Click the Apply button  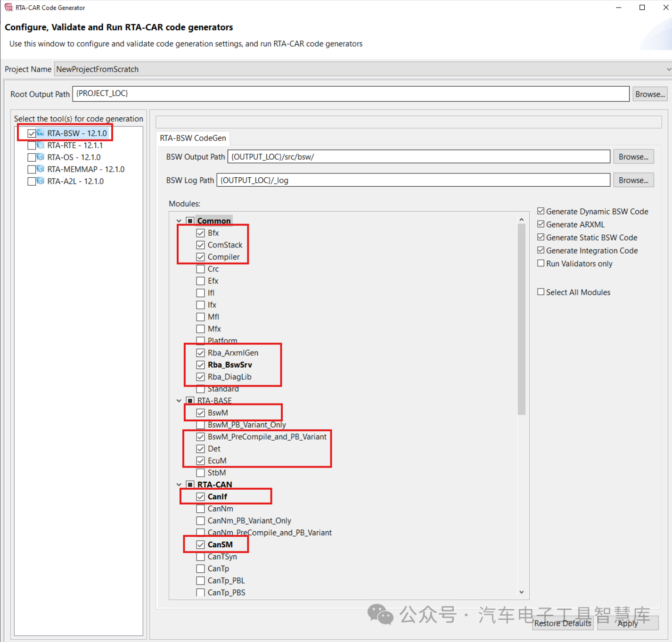[628, 623]
